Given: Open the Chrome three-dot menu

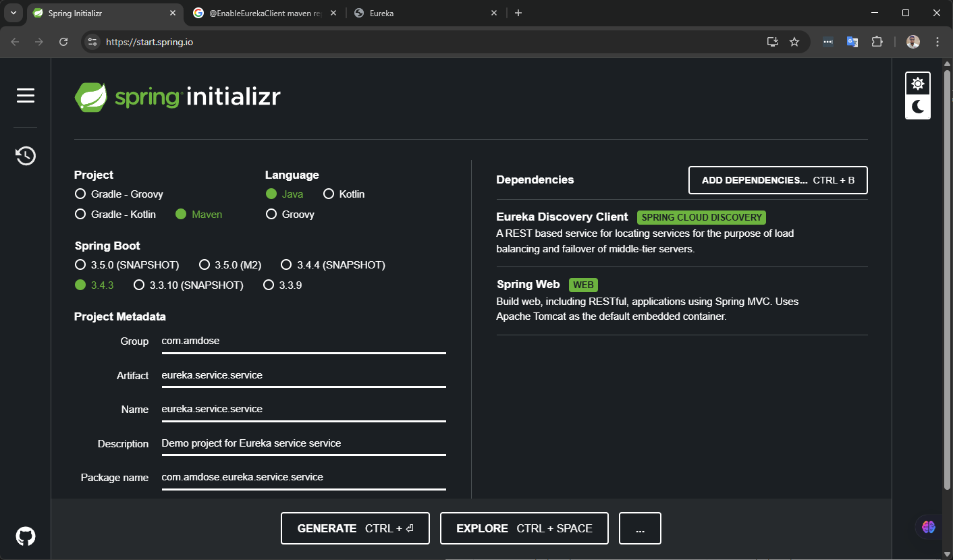Looking at the screenshot, I should pyautogui.click(x=937, y=42).
